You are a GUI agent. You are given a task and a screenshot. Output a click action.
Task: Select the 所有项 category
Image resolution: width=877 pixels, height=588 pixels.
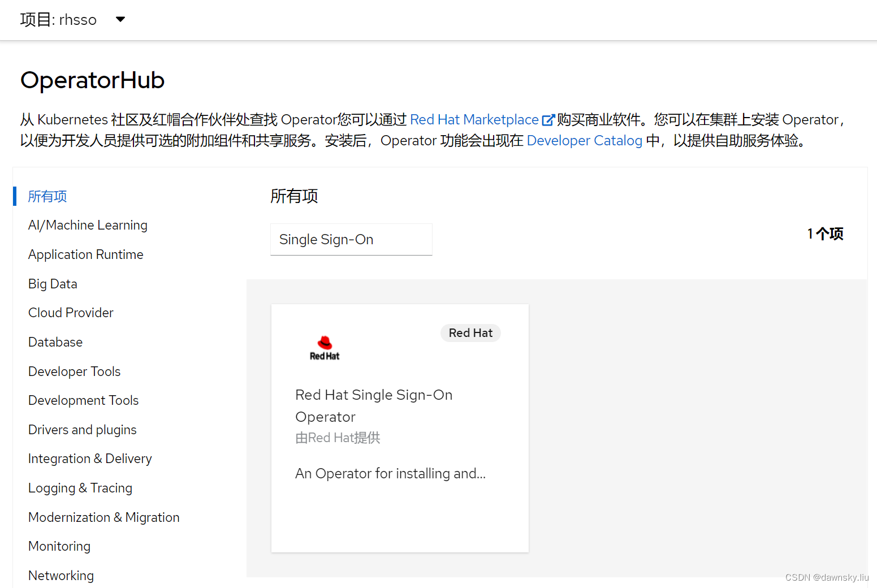tap(47, 196)
